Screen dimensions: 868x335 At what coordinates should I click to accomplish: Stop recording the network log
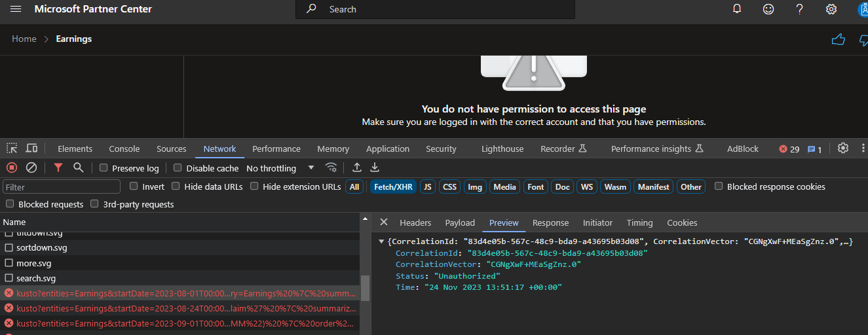click(x=12, y=167)
